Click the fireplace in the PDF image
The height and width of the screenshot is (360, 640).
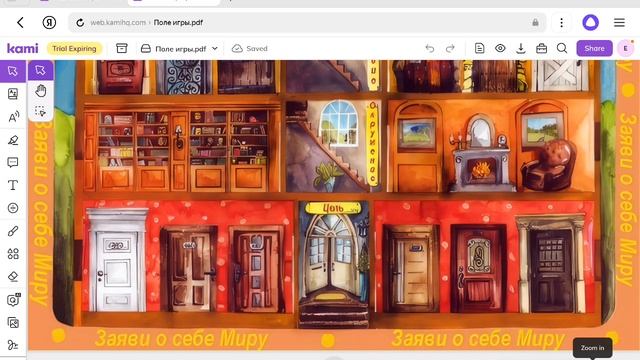click(x=482, y=169)
